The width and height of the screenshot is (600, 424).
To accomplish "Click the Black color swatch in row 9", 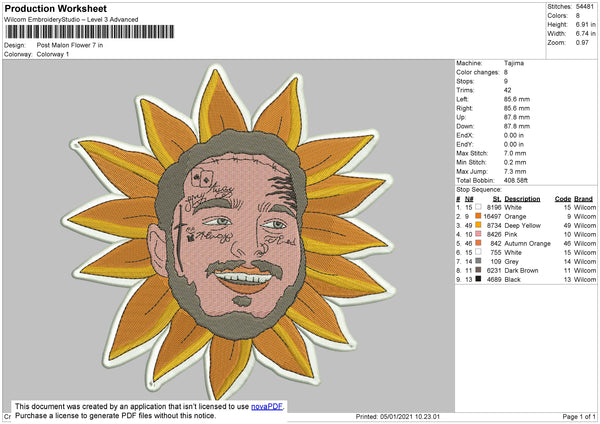I will point(478,279).
